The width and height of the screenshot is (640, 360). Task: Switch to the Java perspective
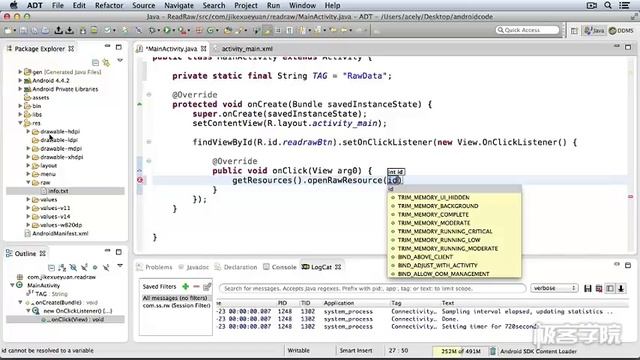click(x=594, y=31)
